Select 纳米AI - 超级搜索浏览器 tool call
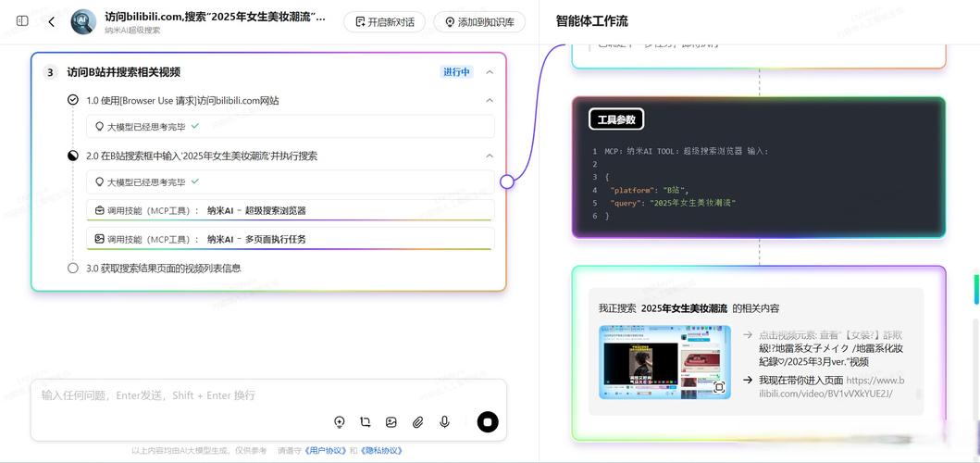 click(x=290, y=211)
